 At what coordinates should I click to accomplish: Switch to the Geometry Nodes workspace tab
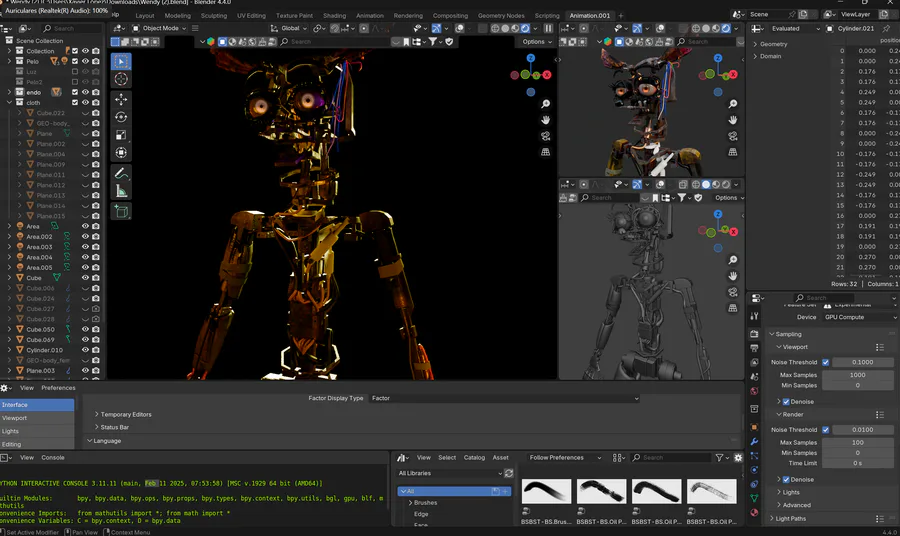pyautogui.click(x=501, y=15)
